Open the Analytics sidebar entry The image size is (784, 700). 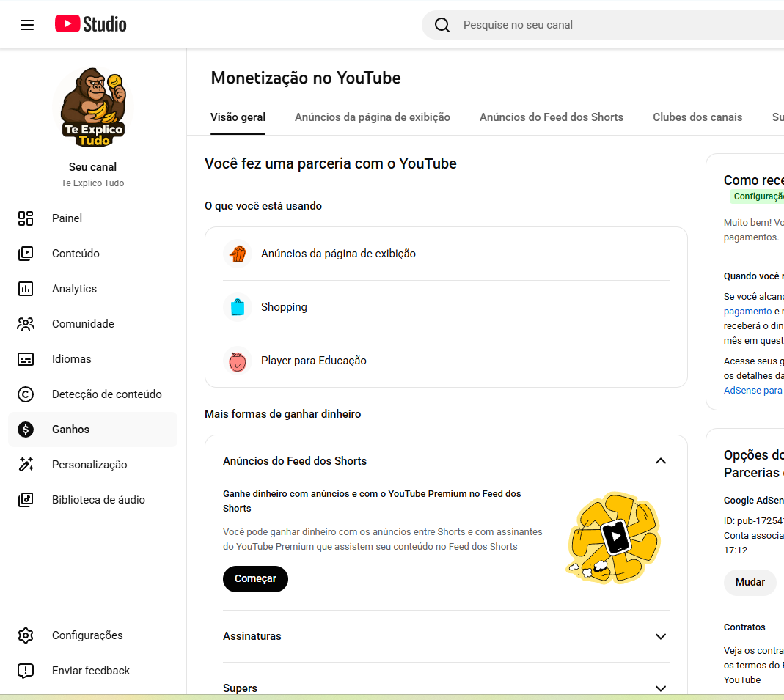point(92,289)
